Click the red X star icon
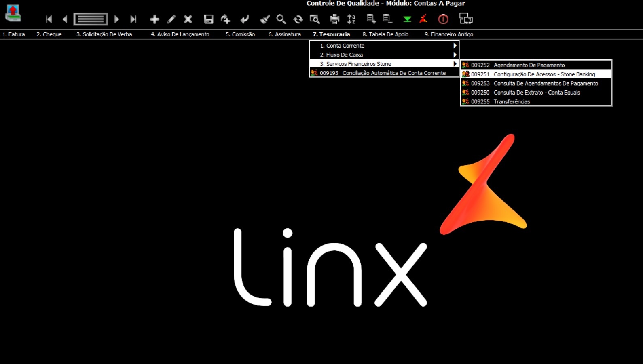643x364 pixels. [x=423, y=19]
